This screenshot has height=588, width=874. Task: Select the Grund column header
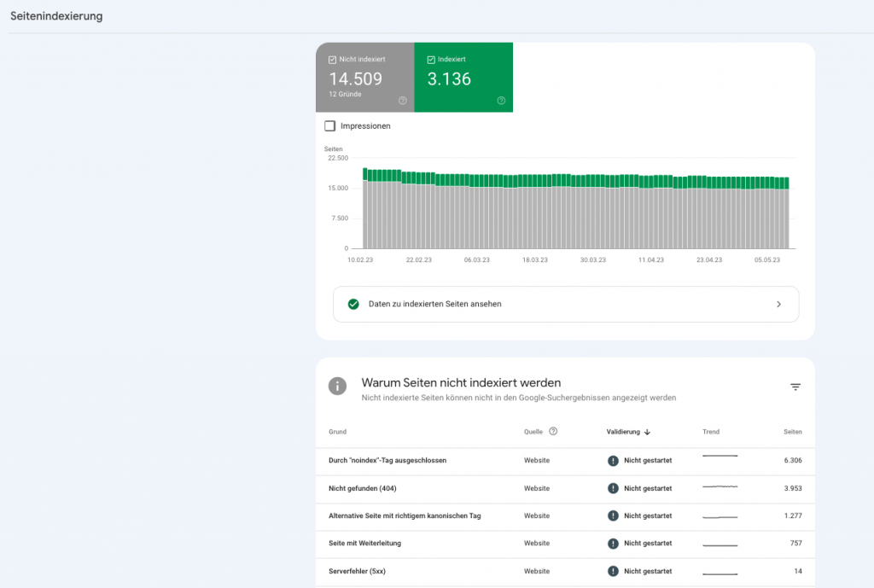tap(337, 432)
